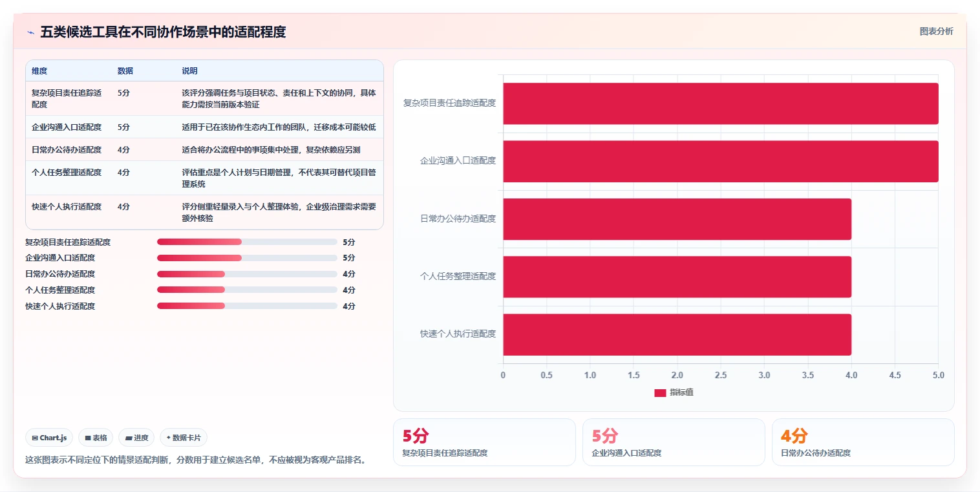
Task: Click the 个人任务整理适配度 progress bar
Action: [x=247, y=290]
